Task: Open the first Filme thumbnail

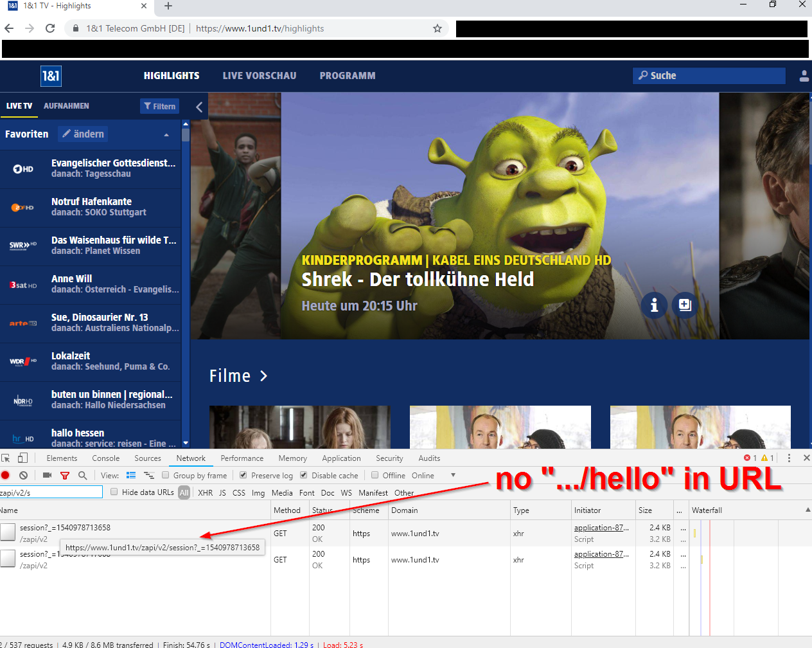Action: (299, 427)
